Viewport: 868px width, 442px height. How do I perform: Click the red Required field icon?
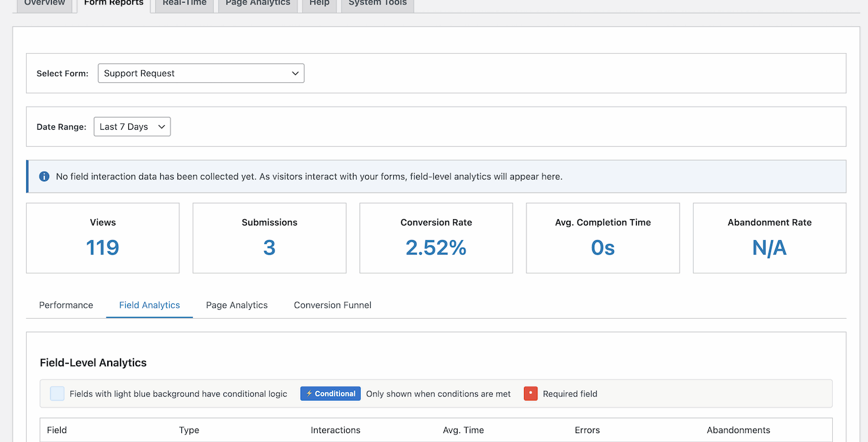point(530,393)
